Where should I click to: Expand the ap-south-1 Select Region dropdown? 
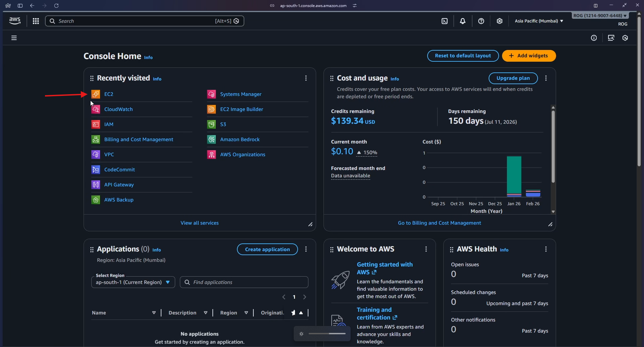tap(133, 282)
